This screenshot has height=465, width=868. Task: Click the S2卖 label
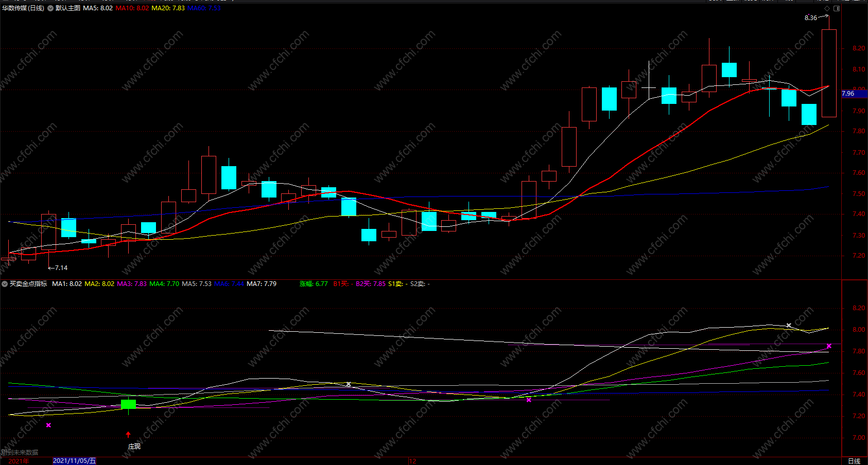click(420, 284)
